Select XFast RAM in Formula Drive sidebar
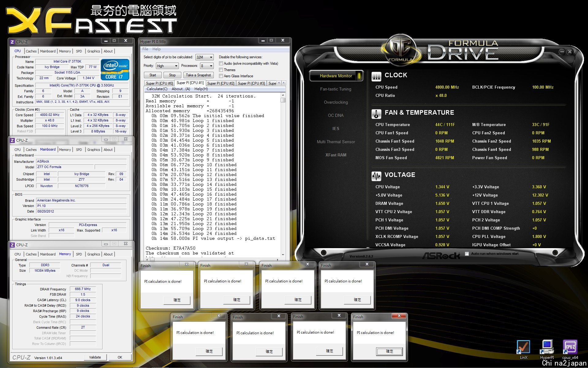The width and height of the screenshot is (588, 368). 336,155
